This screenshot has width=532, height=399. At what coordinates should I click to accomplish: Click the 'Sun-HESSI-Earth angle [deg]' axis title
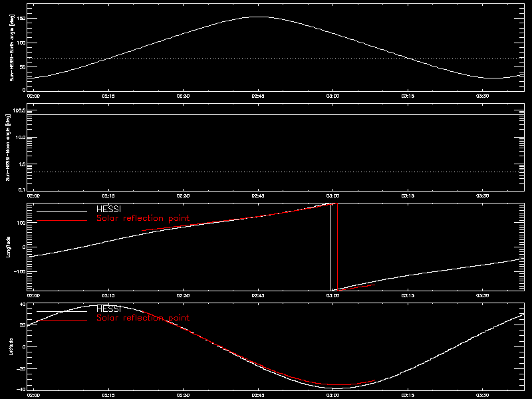[11, 48]
